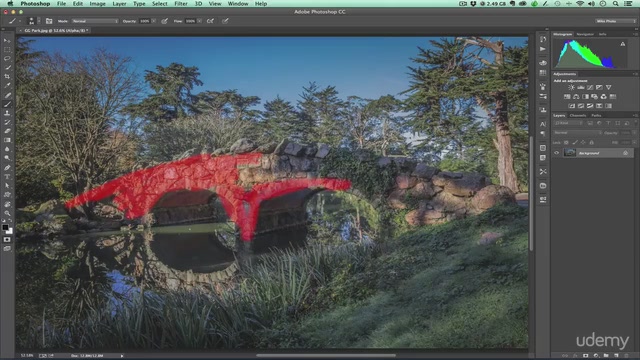Select the Eyedropper tool
Viewport: 640px width, 360px height.
7,86
